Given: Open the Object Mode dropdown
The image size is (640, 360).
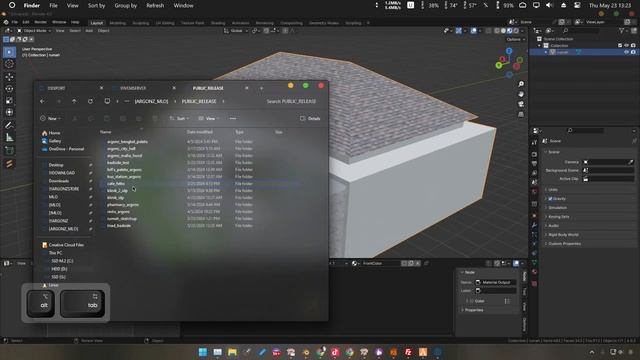Looking at the screenshot, I should (x=34, y=31).
